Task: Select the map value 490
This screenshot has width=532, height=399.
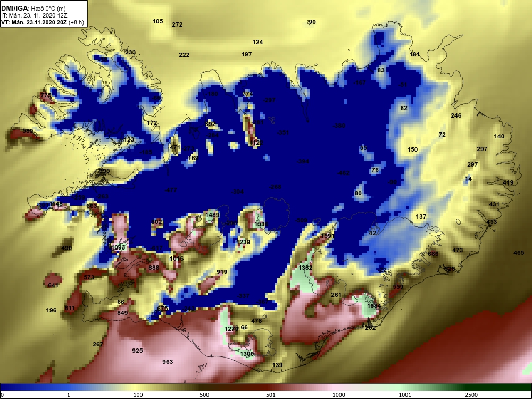Action: [x=66, y=248]
